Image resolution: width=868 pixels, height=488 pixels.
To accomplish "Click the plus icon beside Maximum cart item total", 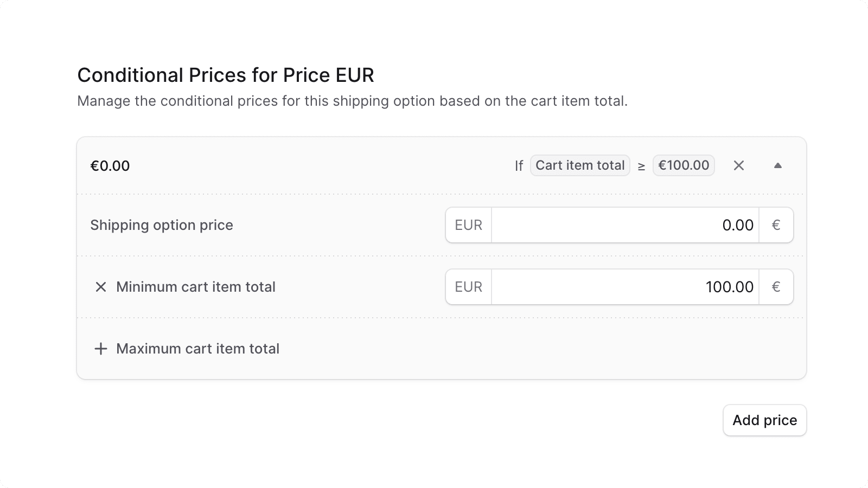I will coord(101,349).
